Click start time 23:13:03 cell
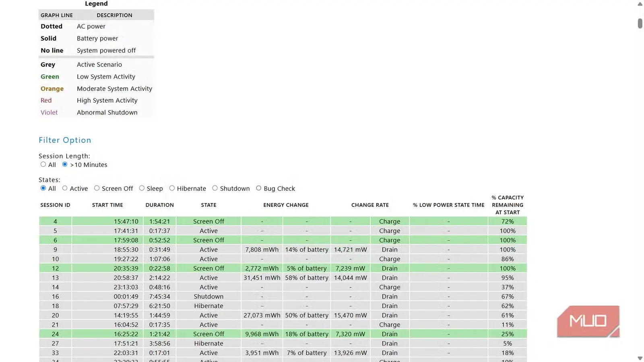The height and width of the screenshot is (362, 644). (x=107, y=287)
